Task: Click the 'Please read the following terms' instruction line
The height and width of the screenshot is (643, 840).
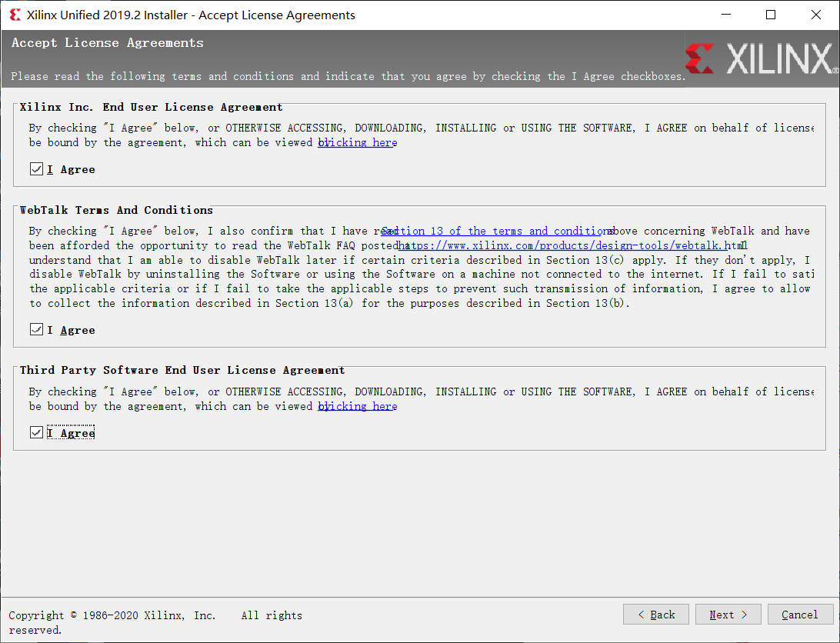Action: (x=348, y=77)
